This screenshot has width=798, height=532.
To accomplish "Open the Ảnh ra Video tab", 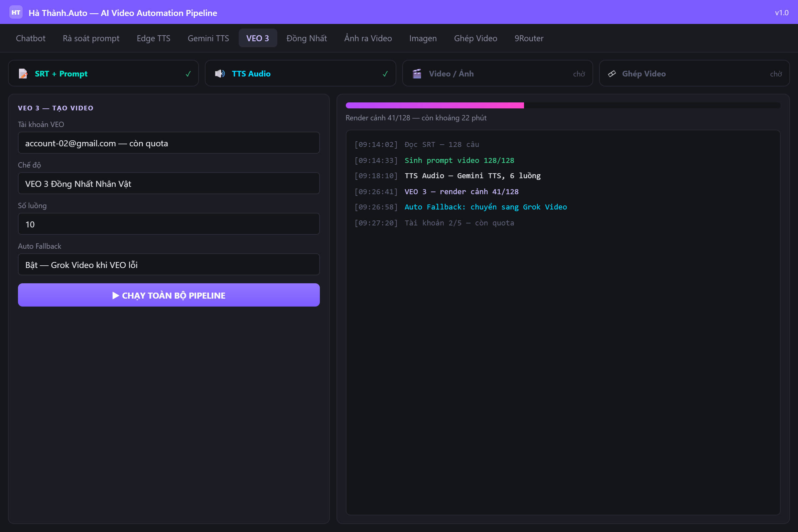I will pos(368,38).
